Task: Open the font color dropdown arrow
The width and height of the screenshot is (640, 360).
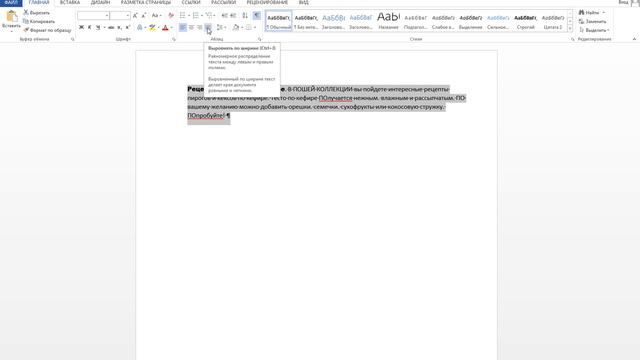Action: click(x=171, y=27)
